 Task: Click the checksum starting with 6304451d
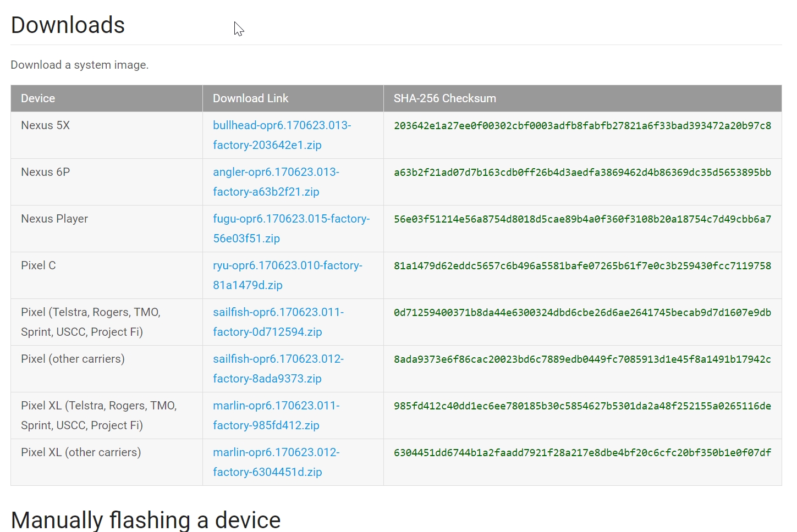(582, 453)
